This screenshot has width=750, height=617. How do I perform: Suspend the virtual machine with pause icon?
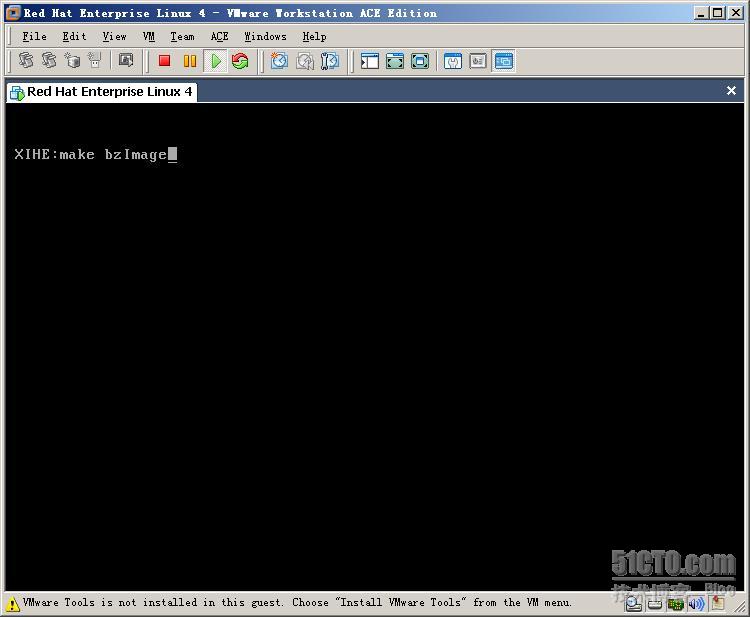click(190, 61)
